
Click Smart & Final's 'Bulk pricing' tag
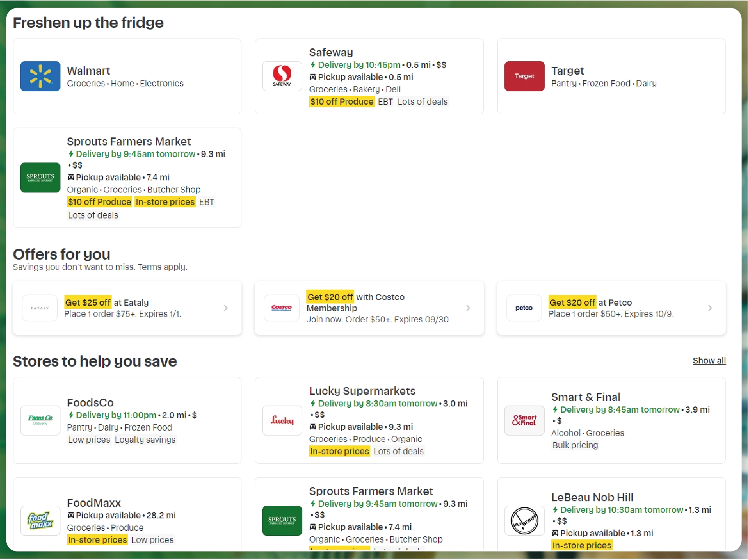(x=575, y=445)
